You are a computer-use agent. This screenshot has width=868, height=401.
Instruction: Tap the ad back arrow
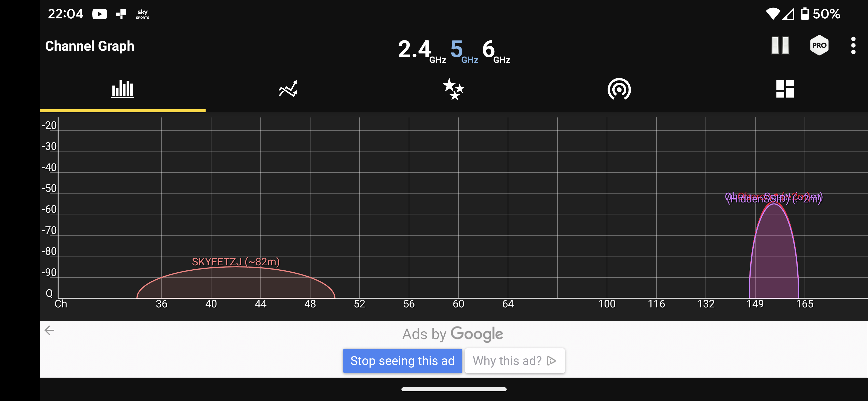[50, 330]
